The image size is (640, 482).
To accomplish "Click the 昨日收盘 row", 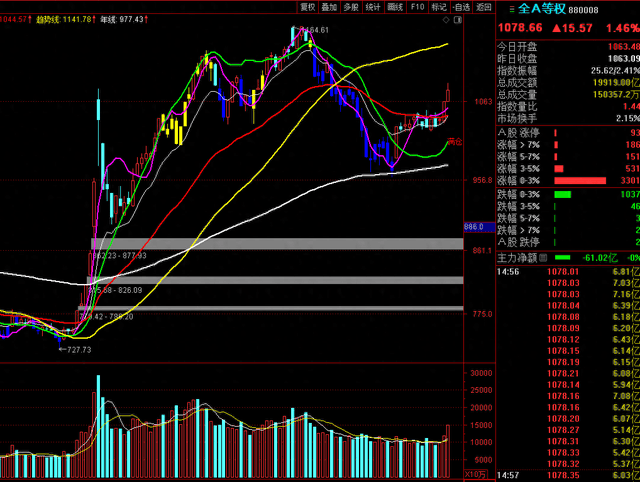I will tap(568, 59).
